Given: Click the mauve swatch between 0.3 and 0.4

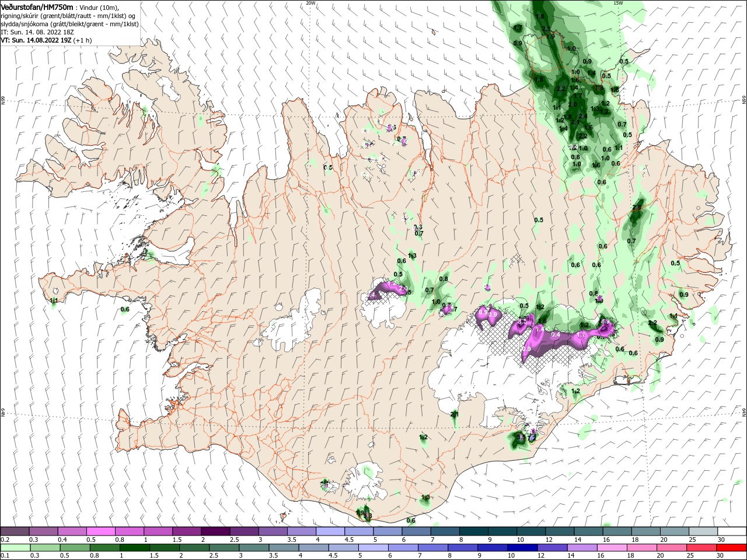Looking at the screenshot, I should (x=43, y=531).
